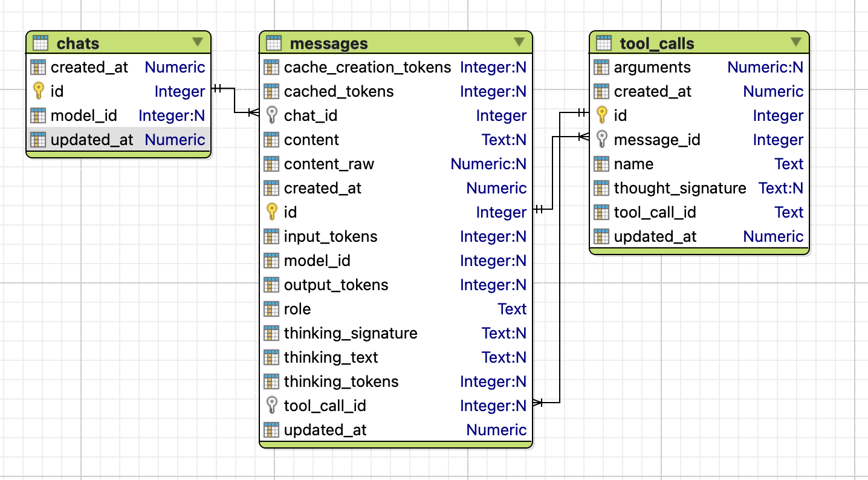Click the table icon in the chats header
This screenshot has height=480, width=868.
click(x=40, y=42)
